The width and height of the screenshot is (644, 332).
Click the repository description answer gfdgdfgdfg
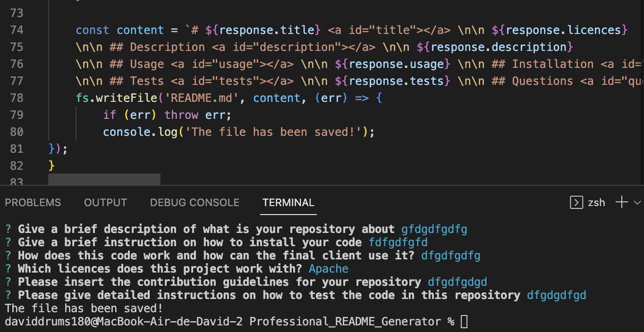pyautogui.click(x=434, y=229)
